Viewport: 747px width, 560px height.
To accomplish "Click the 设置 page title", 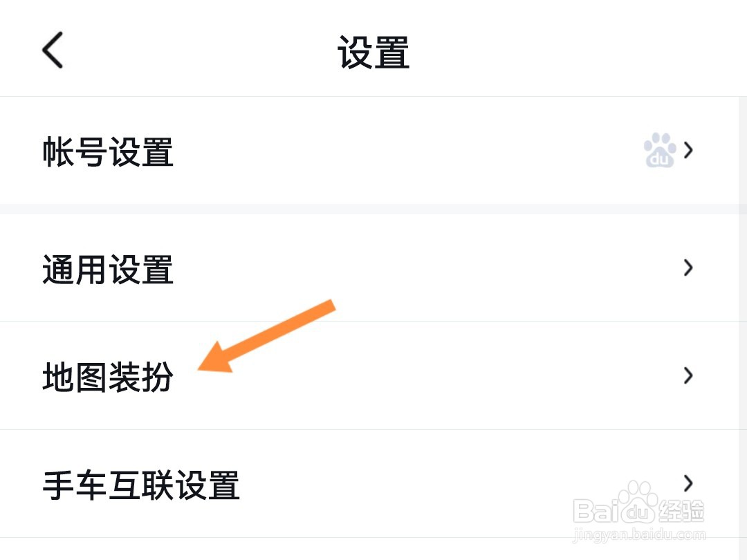I will 373,53.
